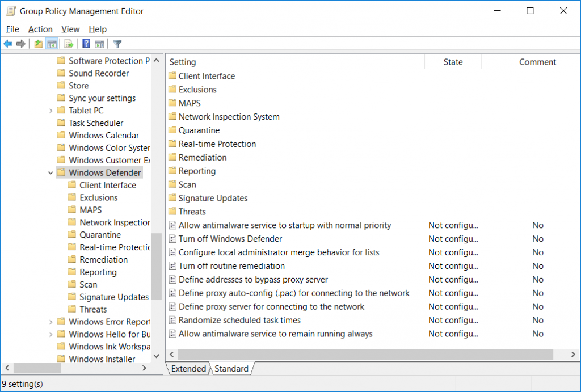Open the Action menu
The width and height of the screenshot is (581, 392).
(40, 29)
